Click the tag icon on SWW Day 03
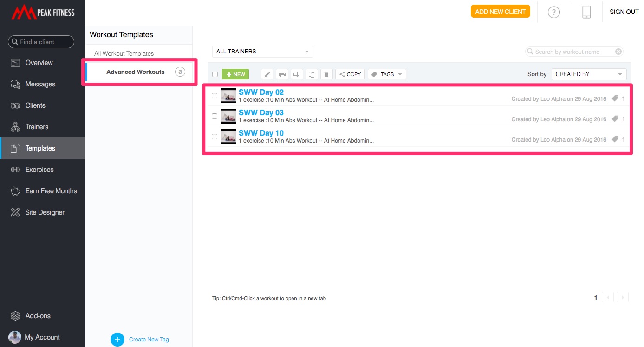This screenshot has width=644, height=347. [x=615, y=119]
